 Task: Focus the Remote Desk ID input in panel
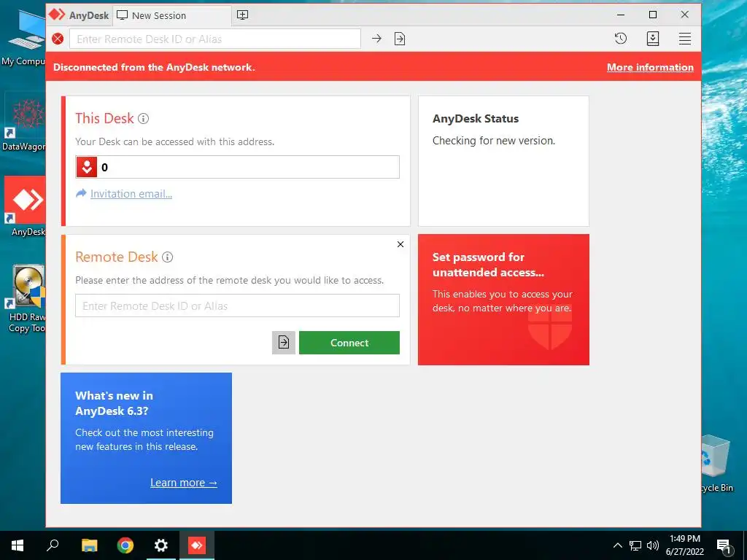coord(237,306)
